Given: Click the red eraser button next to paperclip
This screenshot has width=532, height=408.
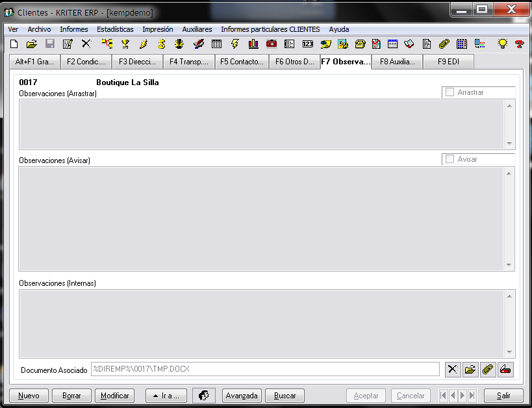Looking at the screenshot, I should click(505, 369).
